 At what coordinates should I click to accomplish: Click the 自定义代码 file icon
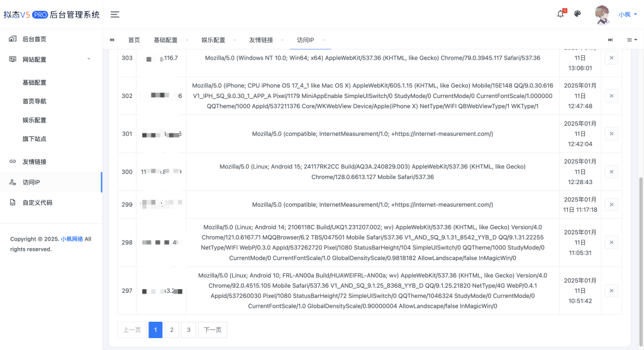click(x=13, y=202)
